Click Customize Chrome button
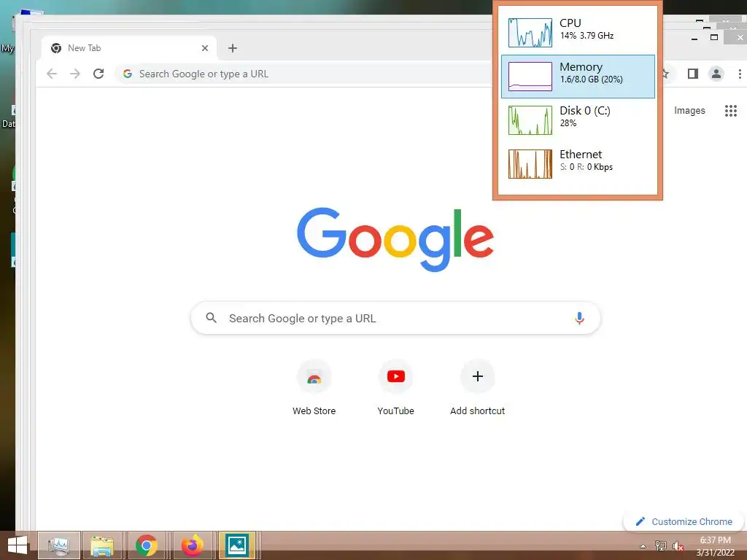Viewport: 747px width, 560px height. (x=684, y=522)
